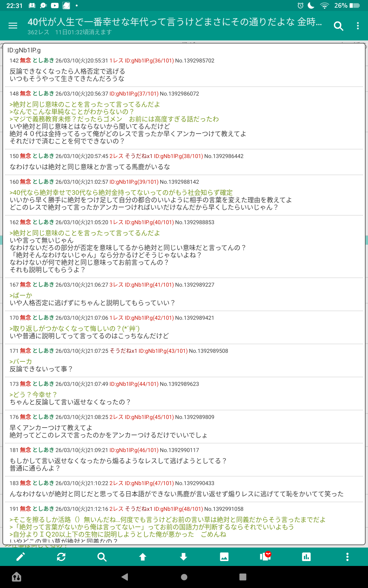368x588 pixels.
Task: Tap the 1レス link on post 142
Action: coord(116,61)
